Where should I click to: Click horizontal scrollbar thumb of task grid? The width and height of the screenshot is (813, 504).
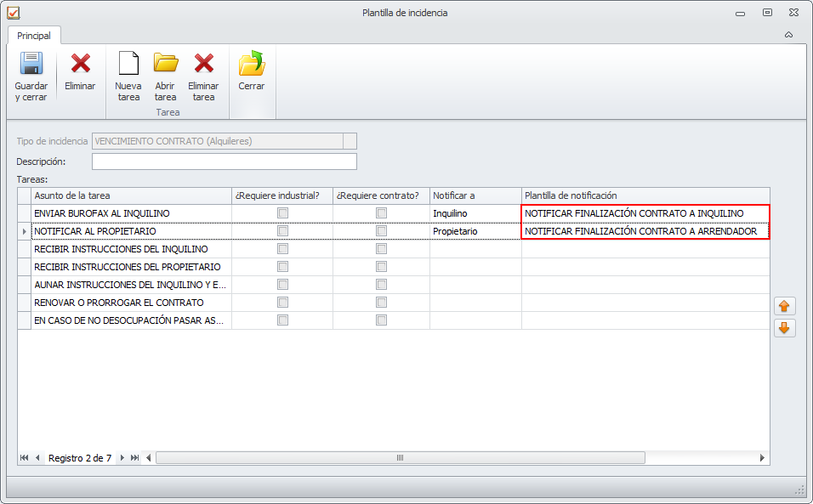401,457
